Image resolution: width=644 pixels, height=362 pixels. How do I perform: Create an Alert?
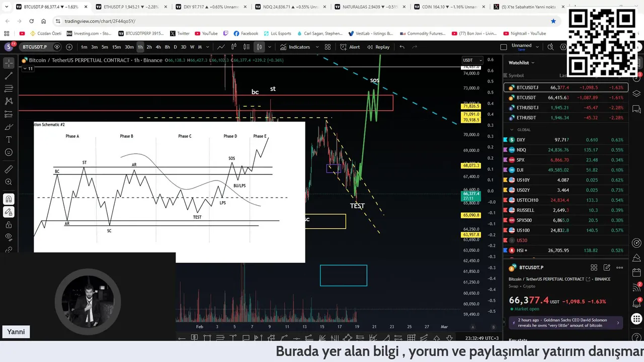[x=350, y=47]
